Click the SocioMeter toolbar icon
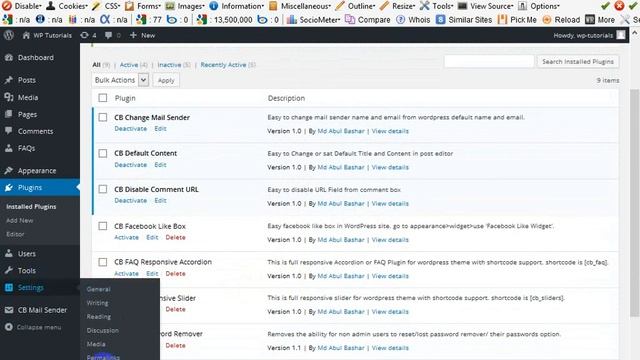 click(291, 20)
